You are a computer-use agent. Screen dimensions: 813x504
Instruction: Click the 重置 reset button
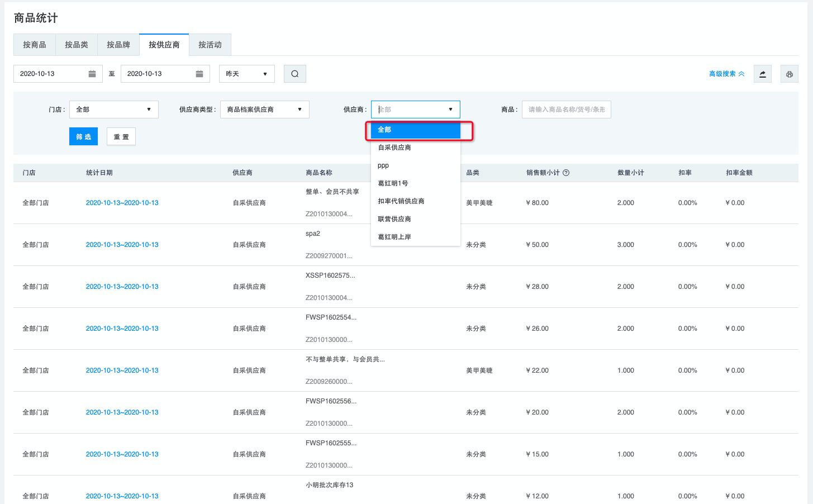[x=121, y=137]
